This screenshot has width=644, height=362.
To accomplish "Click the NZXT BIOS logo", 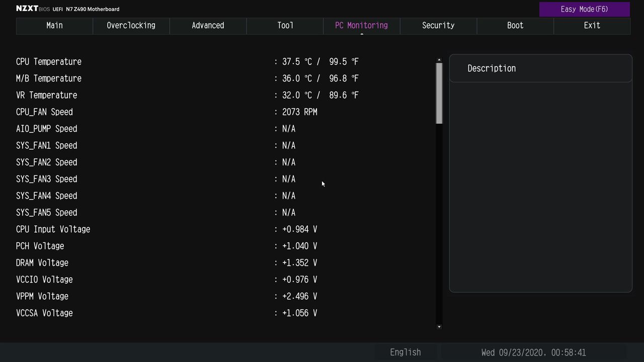I will click(33, 9).
